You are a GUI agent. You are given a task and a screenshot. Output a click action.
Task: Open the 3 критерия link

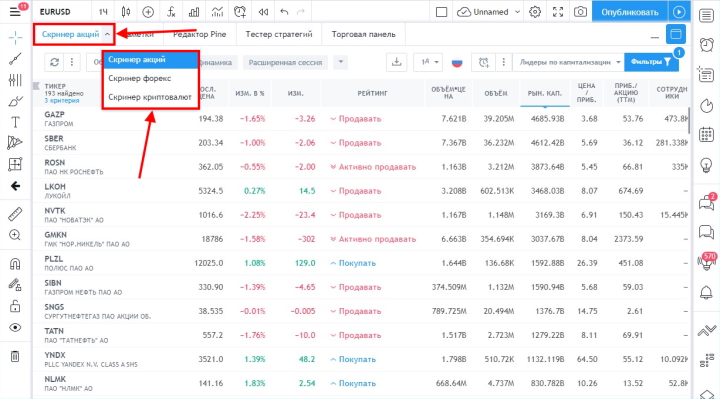pos(62,101)
